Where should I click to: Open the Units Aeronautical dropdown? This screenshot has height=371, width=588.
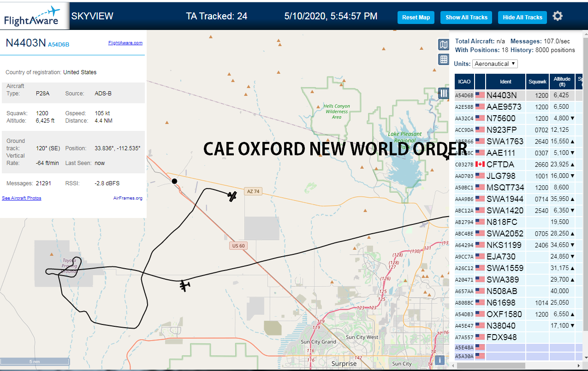(495, 64)
